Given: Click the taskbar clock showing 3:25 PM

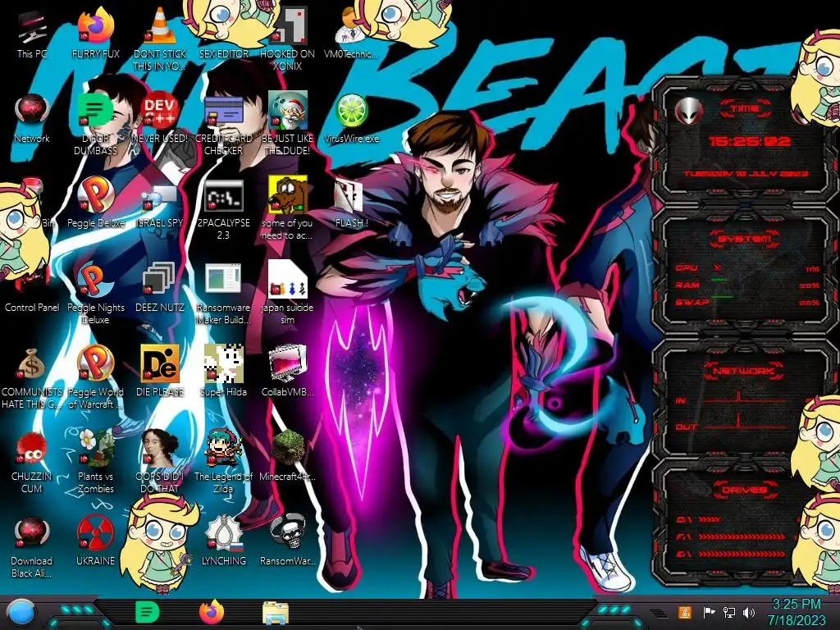Looking at the screenshot, I should [x=796, y=612].
